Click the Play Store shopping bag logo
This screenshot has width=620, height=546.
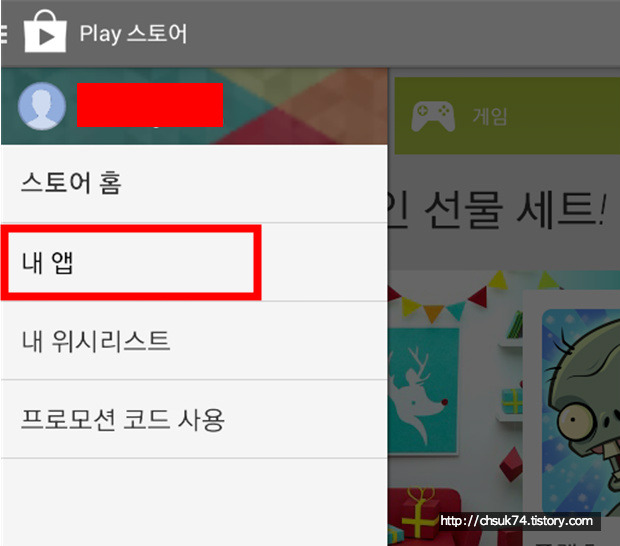[45, 31]
